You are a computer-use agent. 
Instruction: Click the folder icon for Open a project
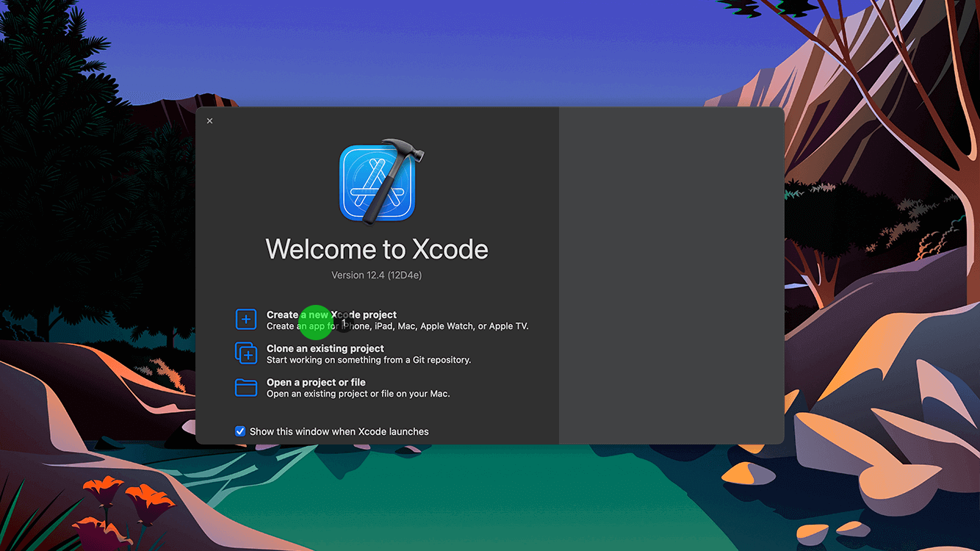[246, 387]
